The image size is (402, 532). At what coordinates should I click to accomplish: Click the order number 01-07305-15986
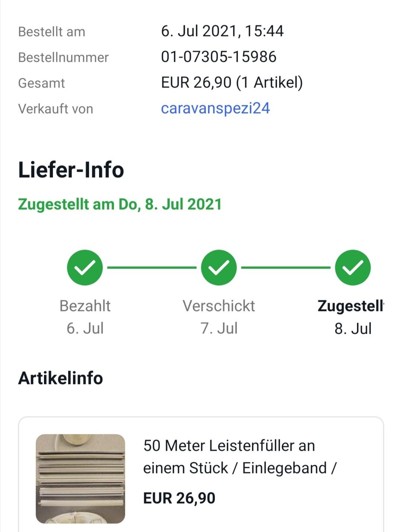[218, 57]
